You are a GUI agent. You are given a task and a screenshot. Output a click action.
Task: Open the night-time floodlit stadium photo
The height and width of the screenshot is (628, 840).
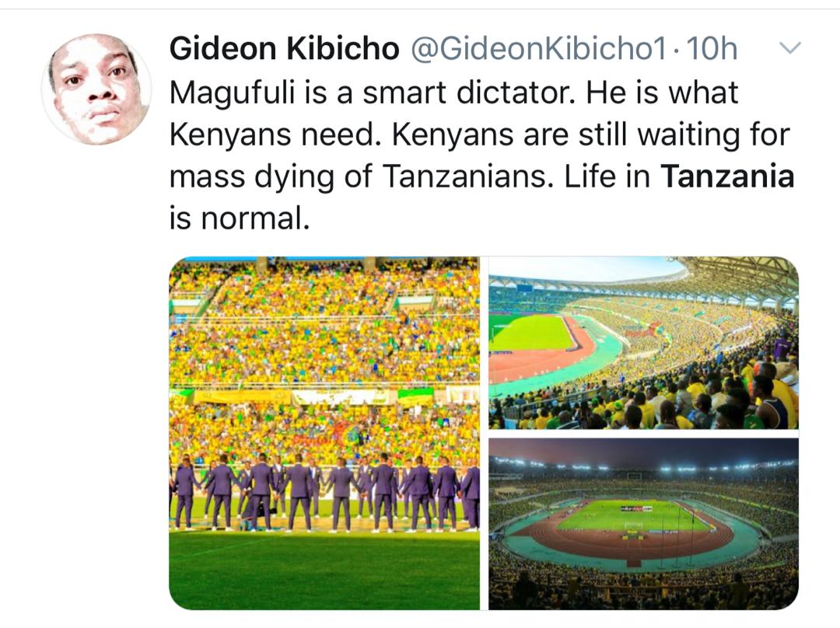tap(643, 524)
